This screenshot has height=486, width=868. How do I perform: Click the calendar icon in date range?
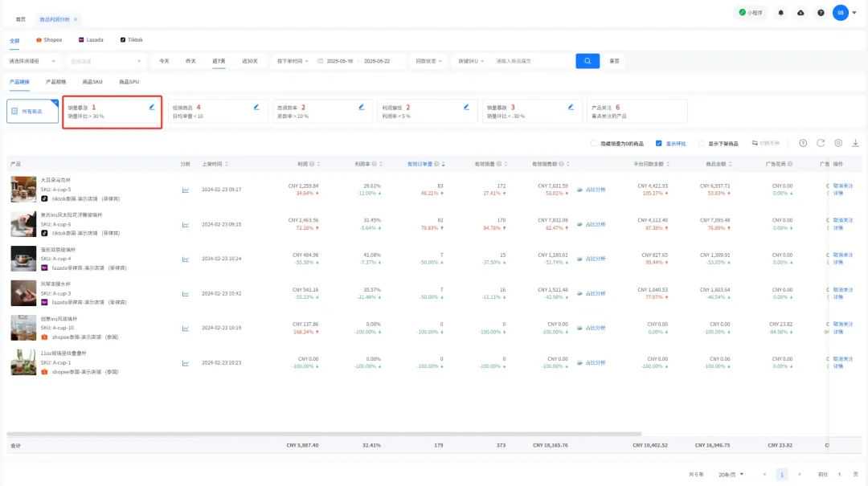tap(320, 61)
